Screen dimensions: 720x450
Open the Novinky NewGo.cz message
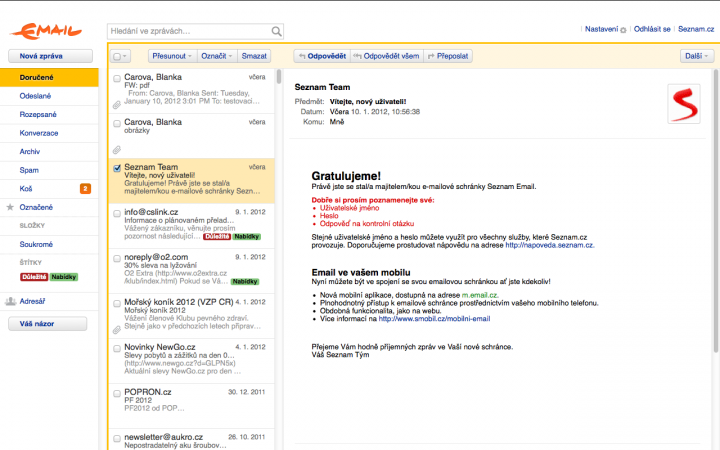pyautogui.click(x=192, y=361)
